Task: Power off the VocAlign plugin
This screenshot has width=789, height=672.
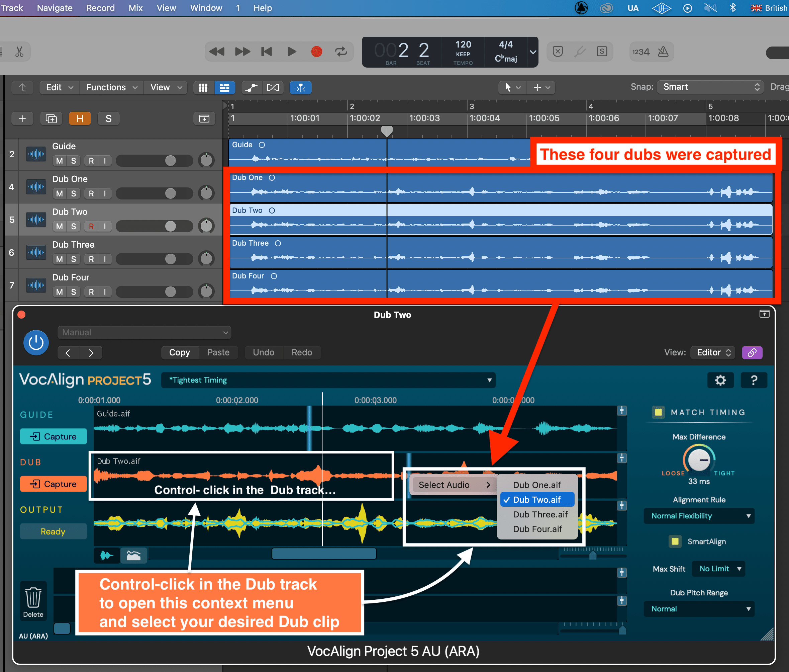Action: tap(36, 342)
